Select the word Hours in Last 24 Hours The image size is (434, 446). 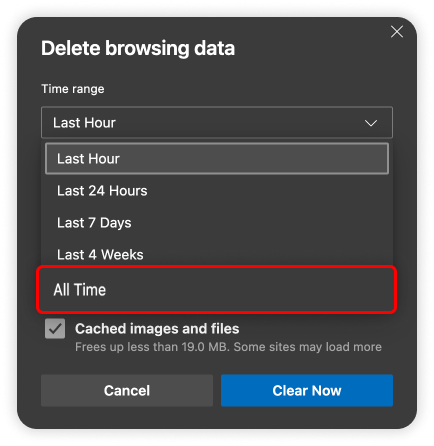128,191
